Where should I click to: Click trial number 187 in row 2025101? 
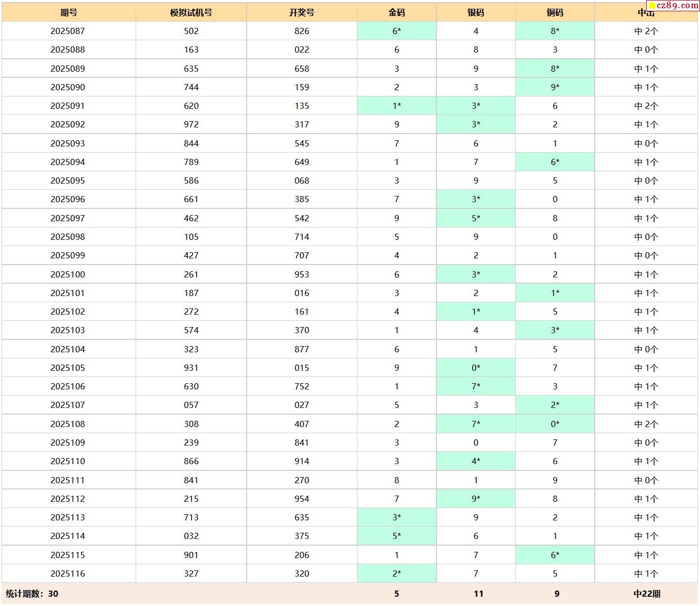tap(191, 293)
